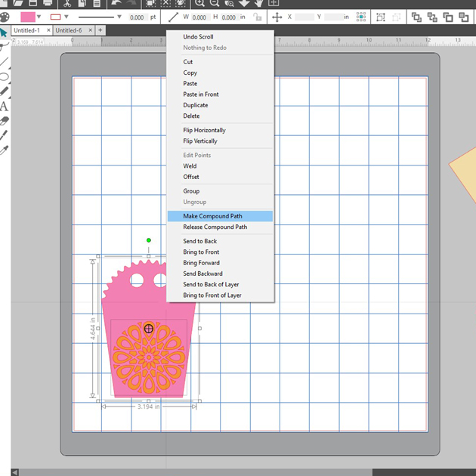
Task: Switch to the Untitled-6 tab
Action: coord(69,30)
